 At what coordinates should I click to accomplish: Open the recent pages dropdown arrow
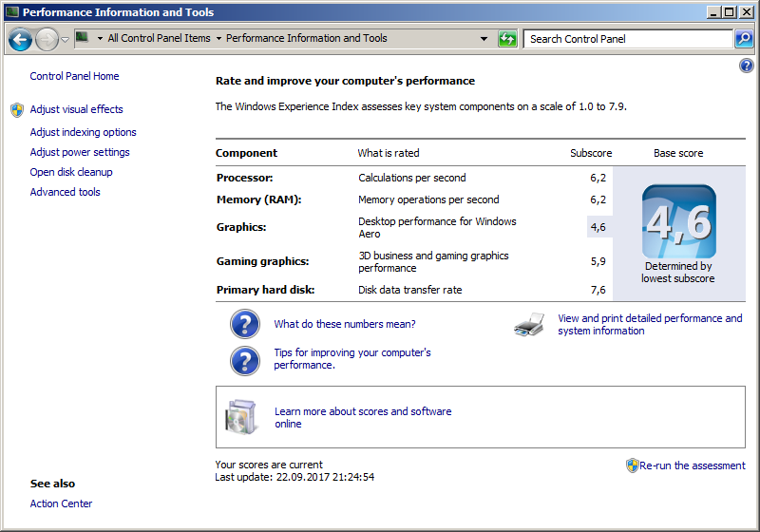click(65, 39)
